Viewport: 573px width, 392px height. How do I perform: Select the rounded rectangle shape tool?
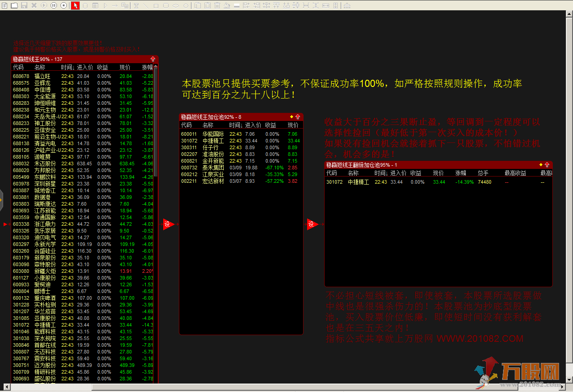tap(166, 5)
